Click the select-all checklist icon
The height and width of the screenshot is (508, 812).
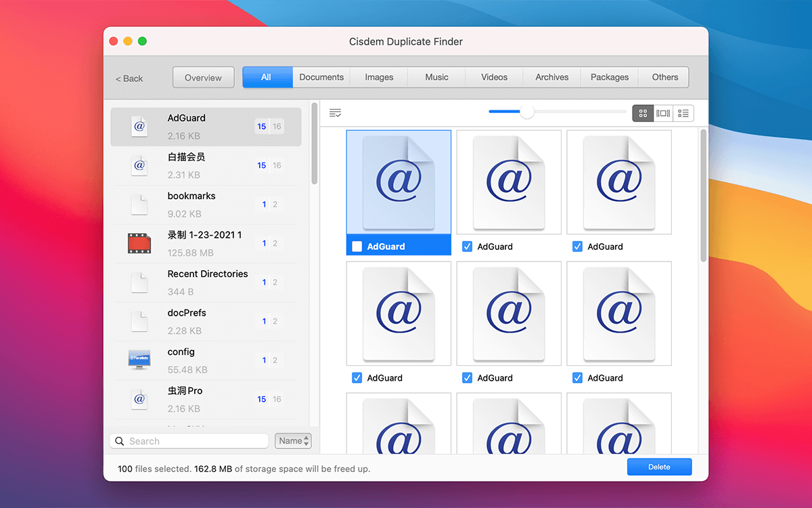point(335,113)
